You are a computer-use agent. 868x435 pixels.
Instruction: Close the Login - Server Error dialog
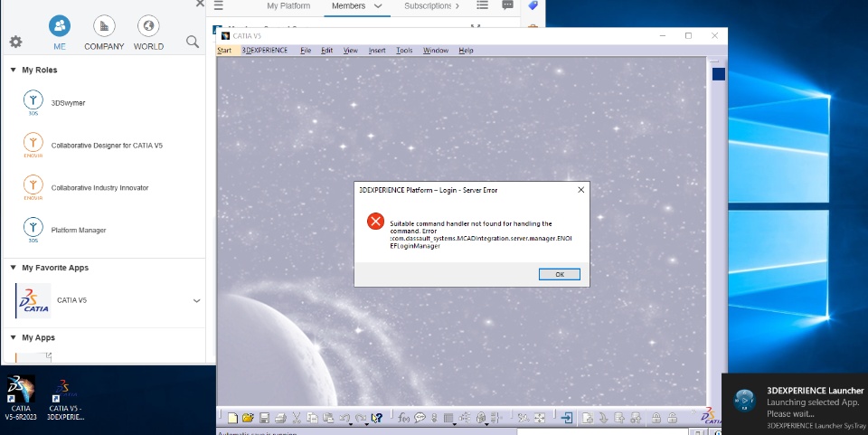pos(580,190)
